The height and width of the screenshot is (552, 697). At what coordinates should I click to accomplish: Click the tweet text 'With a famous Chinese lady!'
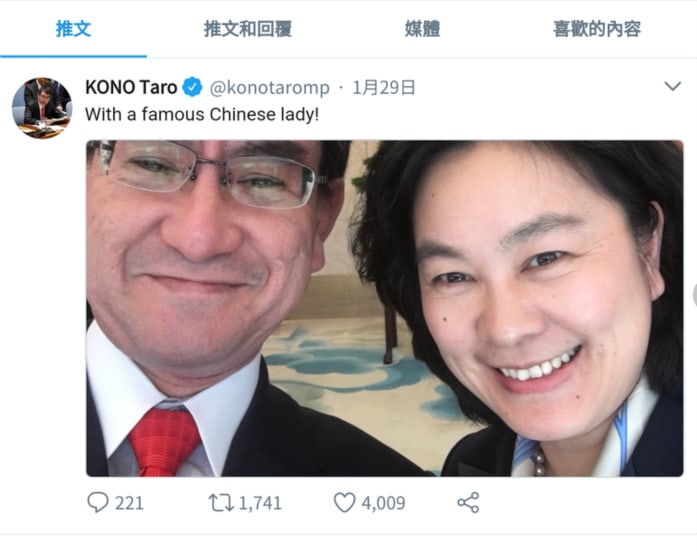pos(202,114)
